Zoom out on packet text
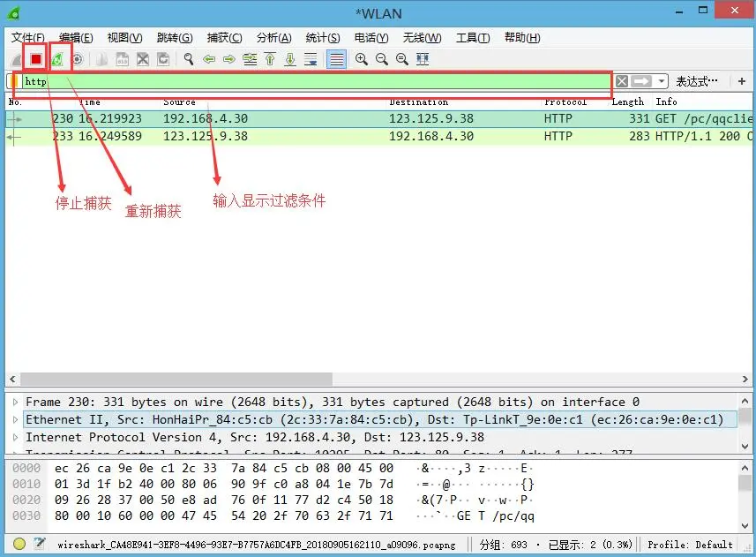The height and width of the screenshot is (557, 756). tap(381, 59)
